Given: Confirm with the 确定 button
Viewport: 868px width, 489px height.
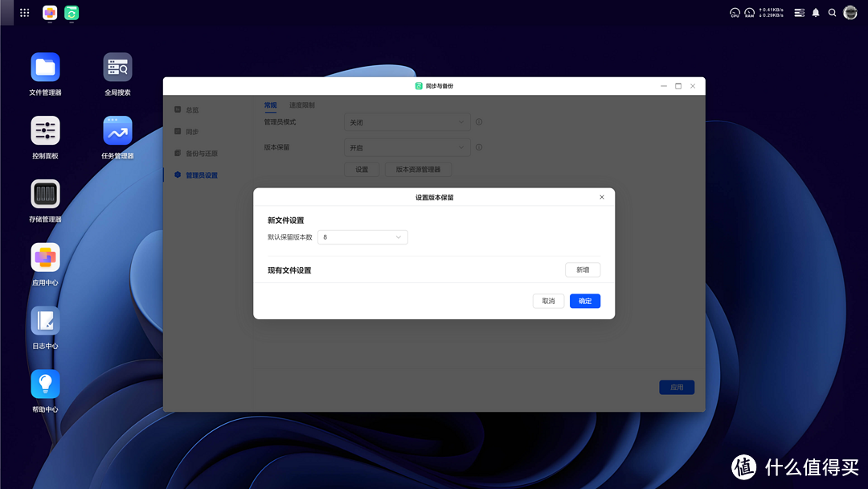Looking at the screenshot, I should coord(584,301).
